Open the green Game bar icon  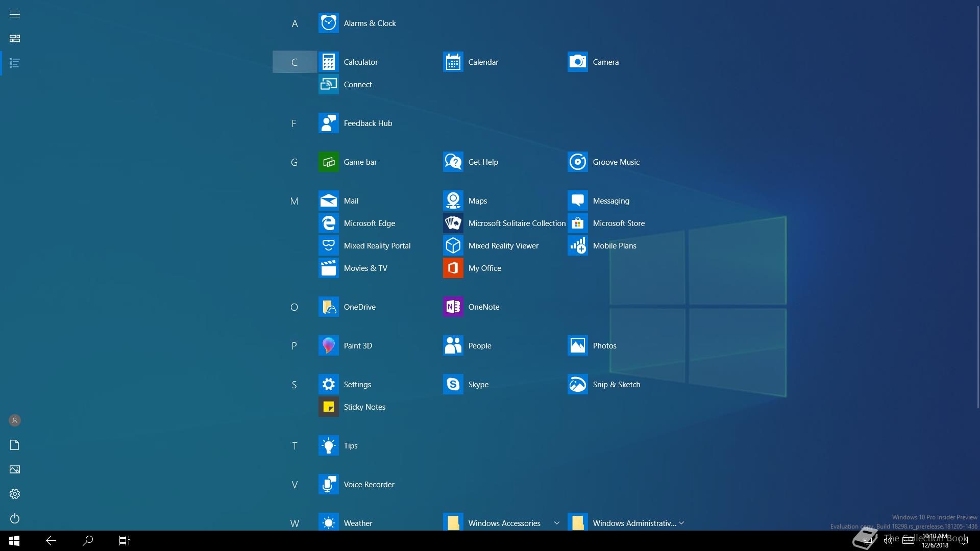[x=328, y=162]
